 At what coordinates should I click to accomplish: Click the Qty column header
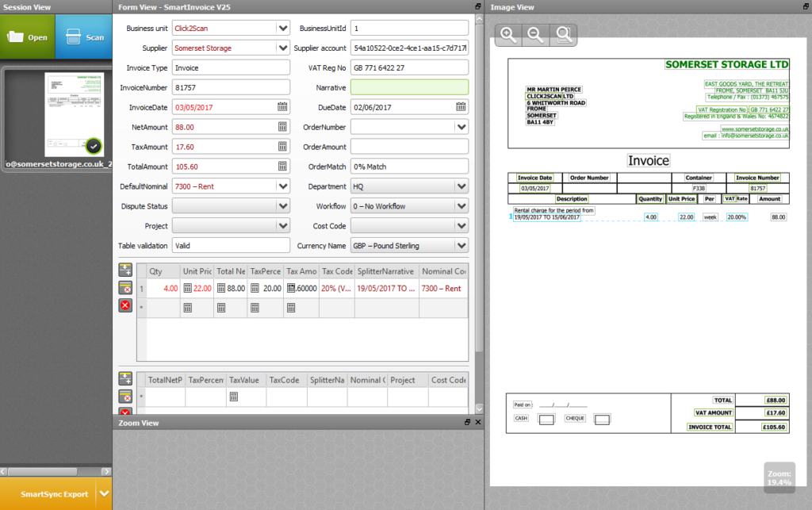[163, 270]
